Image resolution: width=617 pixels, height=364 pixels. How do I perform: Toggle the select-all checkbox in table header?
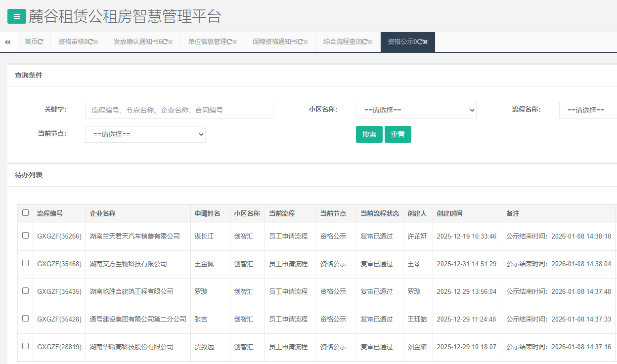pos(25,213)
